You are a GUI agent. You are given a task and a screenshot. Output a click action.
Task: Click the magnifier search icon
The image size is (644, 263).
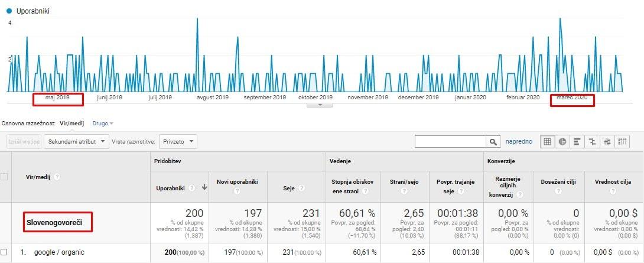pos(493,142)
